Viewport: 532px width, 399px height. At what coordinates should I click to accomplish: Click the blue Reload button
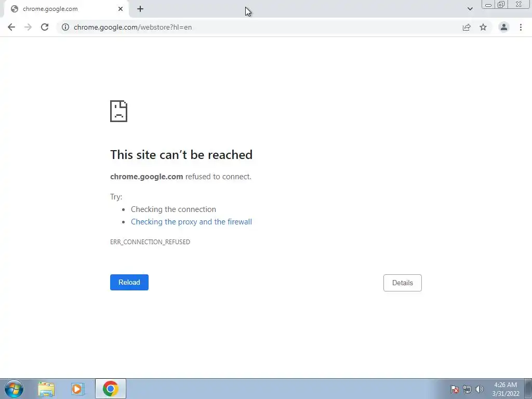pos(129,282)
